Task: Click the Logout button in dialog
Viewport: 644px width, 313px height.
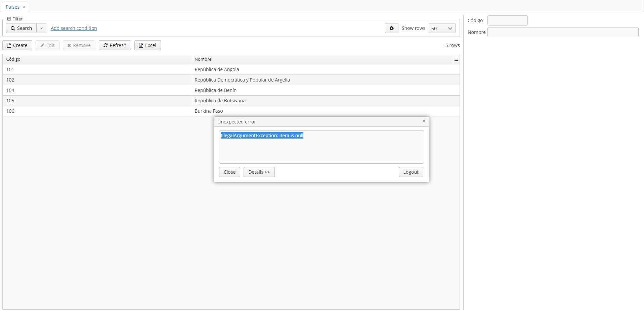Action: (411, 172)
